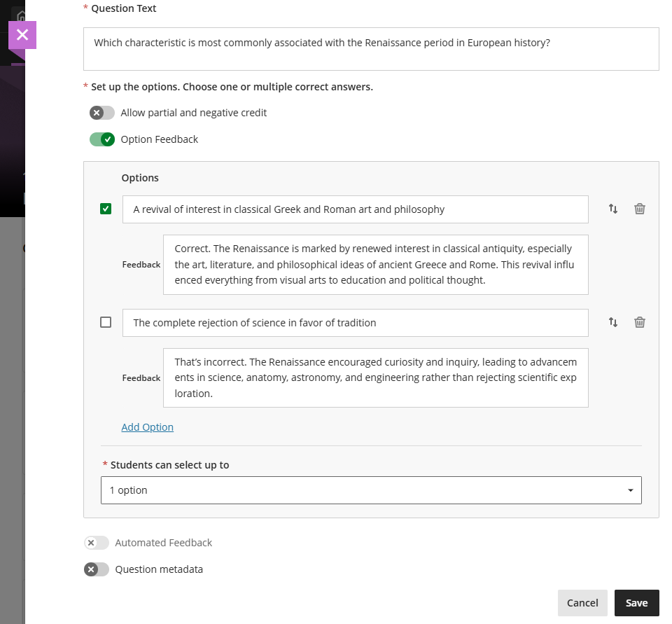Delete the 'complete rejection of science' option
The height and width of the screenshot is (624, 672).
[639, 322]
